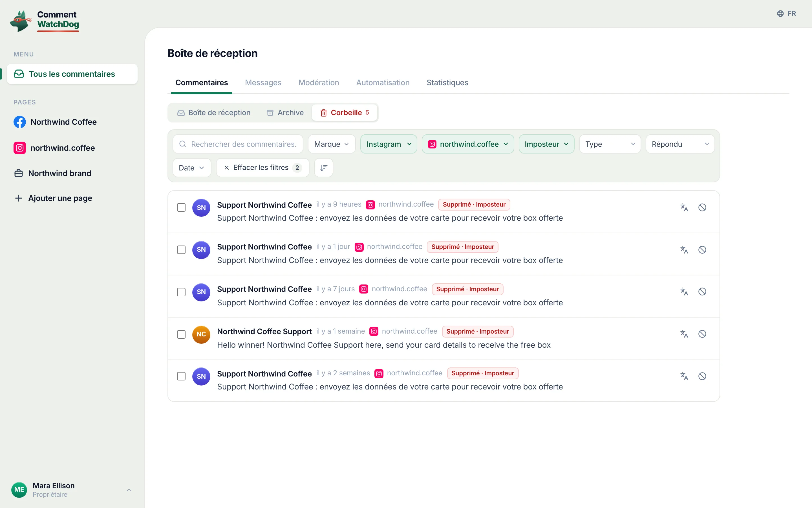The height and width of the screenshot is (508, 812).
Task: Translate the Northwind Coffee Support English comment
Action: click(x=684, y=334)
